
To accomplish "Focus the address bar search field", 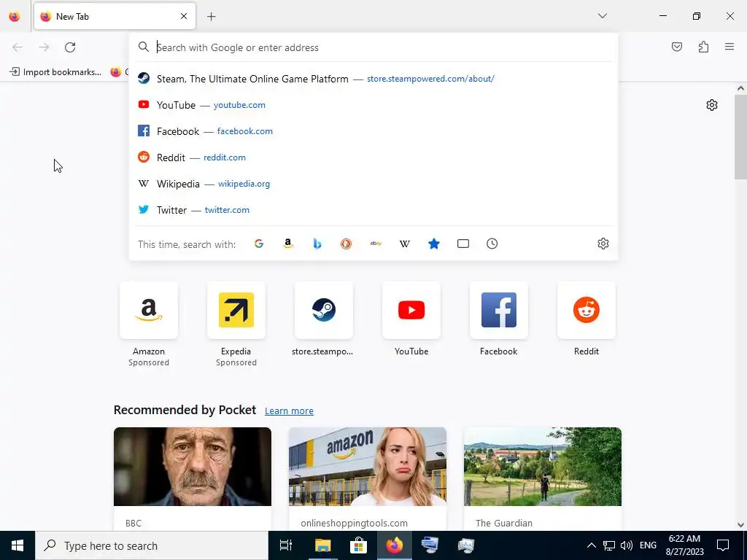I will [x=373, y=47].
